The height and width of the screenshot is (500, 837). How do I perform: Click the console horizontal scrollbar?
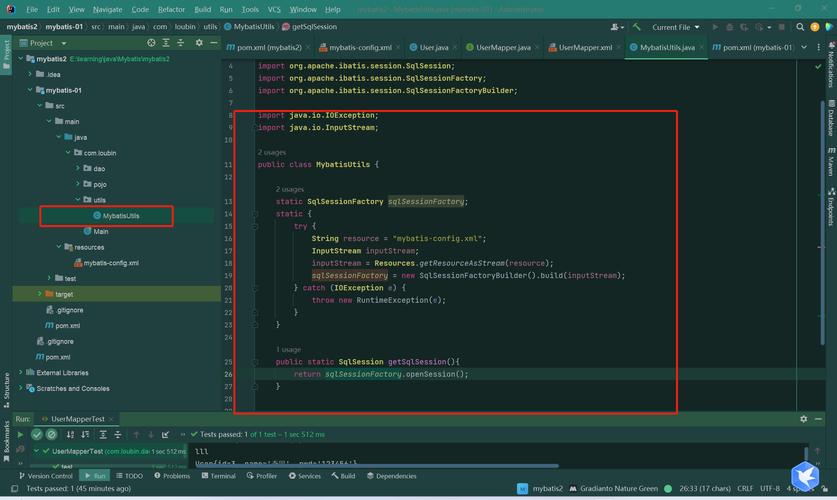pos(377,466)
